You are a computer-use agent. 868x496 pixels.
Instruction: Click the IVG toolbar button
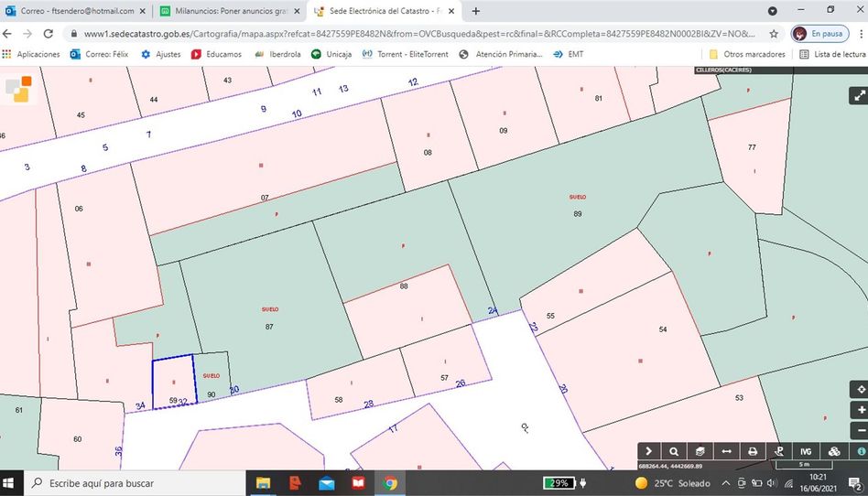click(806, 451)
